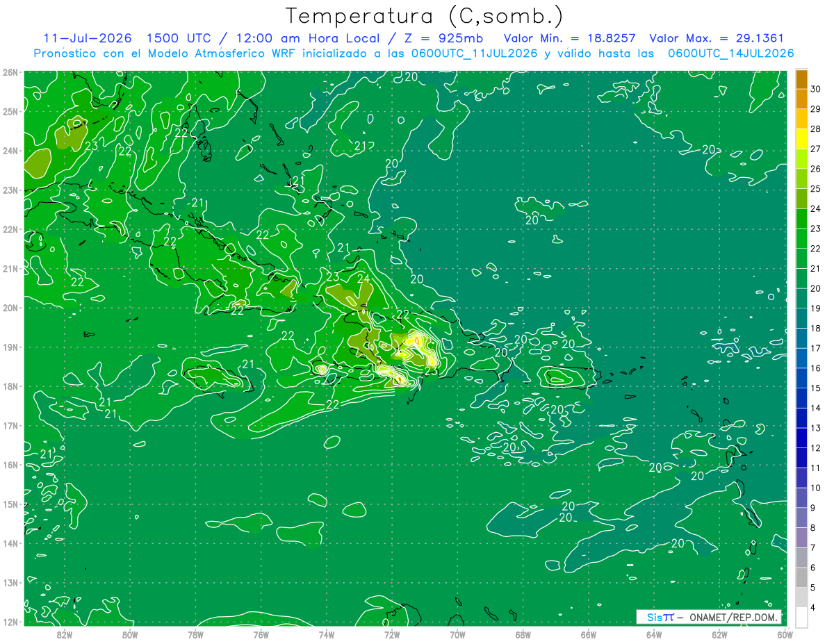Click the title "Temperatura (C,somb.)"
This screenshot has width=834, height=644.
click(425, 16)
